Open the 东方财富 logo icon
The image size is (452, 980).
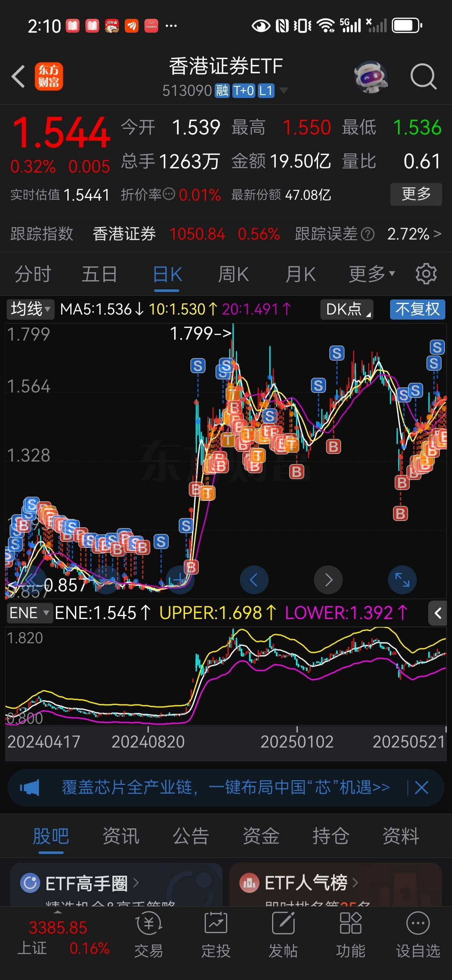(x=49, y=77)
